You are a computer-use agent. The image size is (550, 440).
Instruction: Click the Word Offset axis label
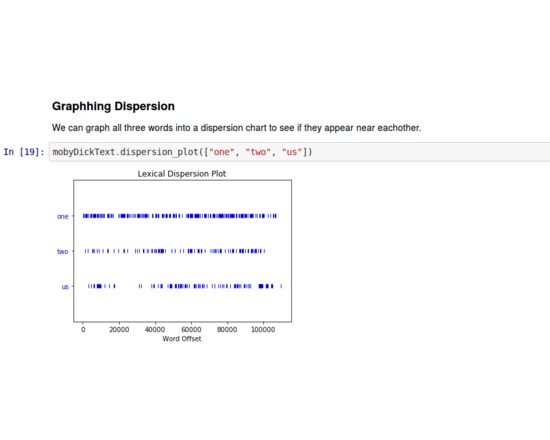tap(182, 339)
